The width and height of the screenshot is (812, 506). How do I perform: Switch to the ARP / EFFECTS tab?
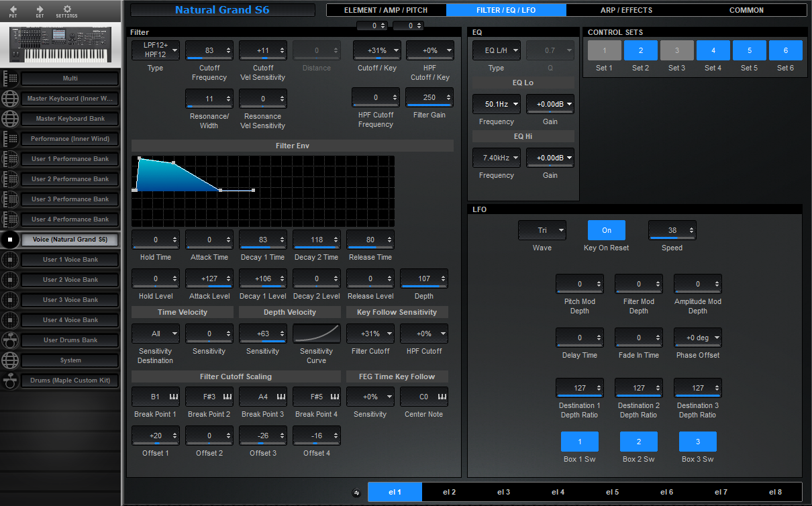click(x=625, y=10)
